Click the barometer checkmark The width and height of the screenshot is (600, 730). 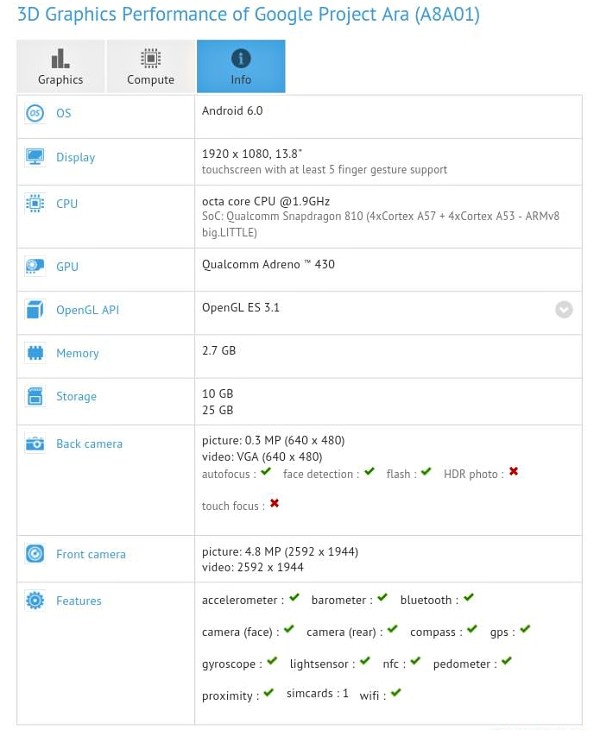click(382, 597)
